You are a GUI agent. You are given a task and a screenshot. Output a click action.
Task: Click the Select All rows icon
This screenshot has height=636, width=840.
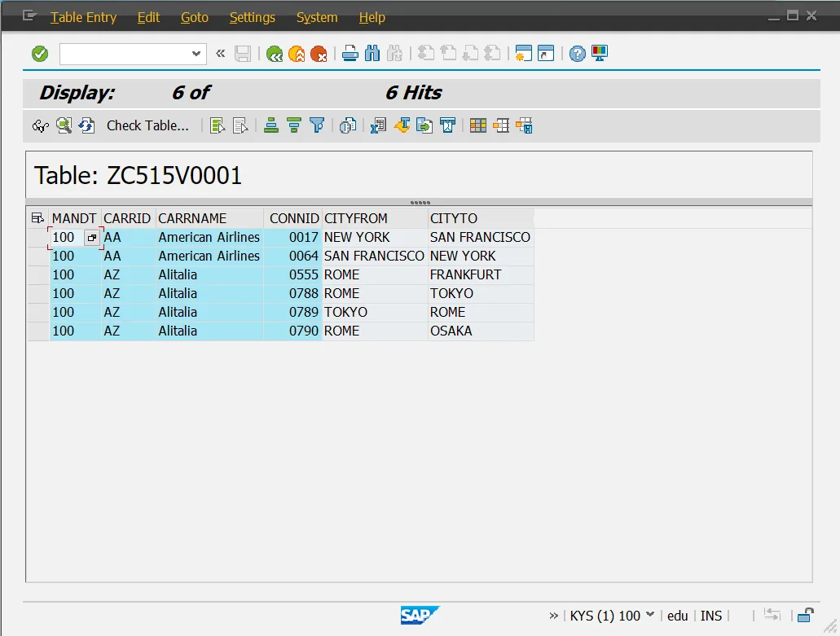[x=218, y=125]
